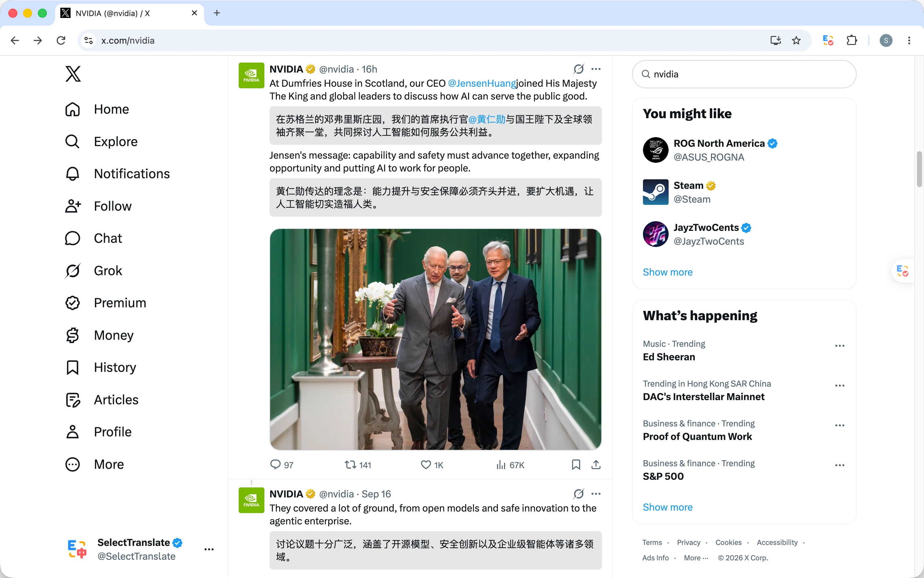The image size is (924, 578).
Task: Click the floating SelectTranslate side button
Action: (902, 271)
